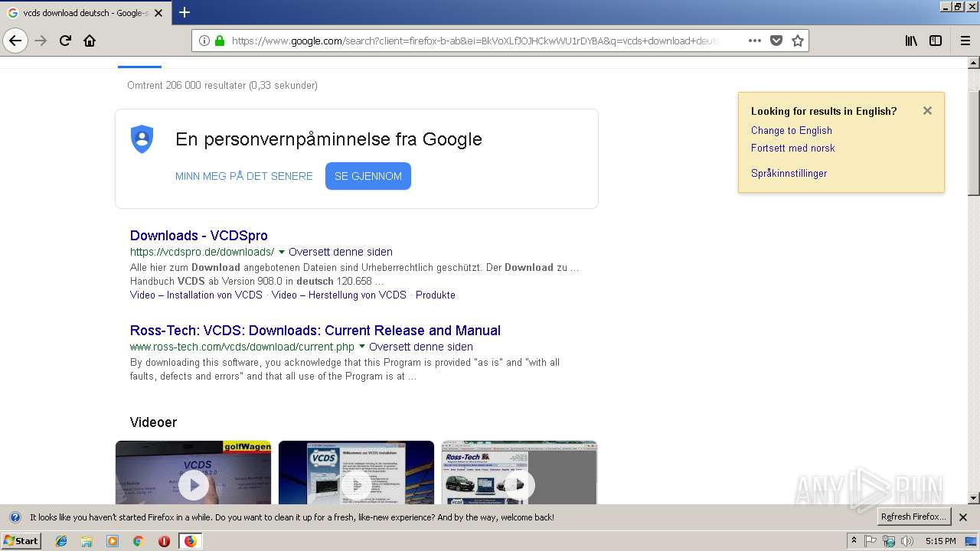980x551 pixels.
Task: Bookmark this page with the star
Action: click(x=798, y=41)
